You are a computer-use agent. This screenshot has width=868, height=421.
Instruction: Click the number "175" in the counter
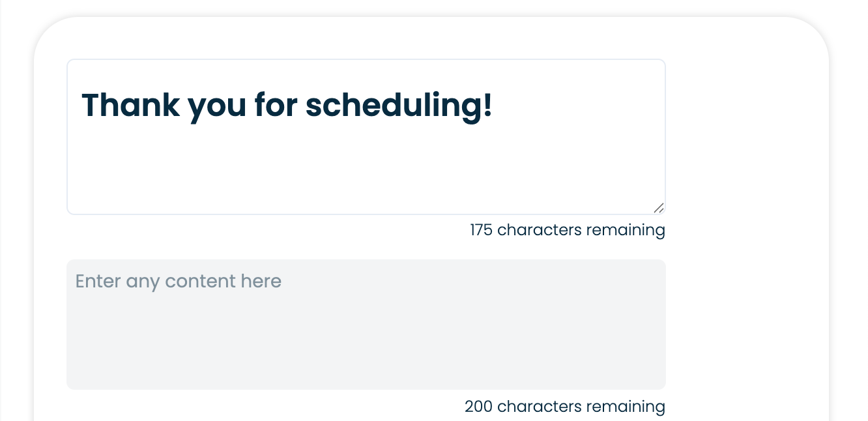(x=481, y=230)
